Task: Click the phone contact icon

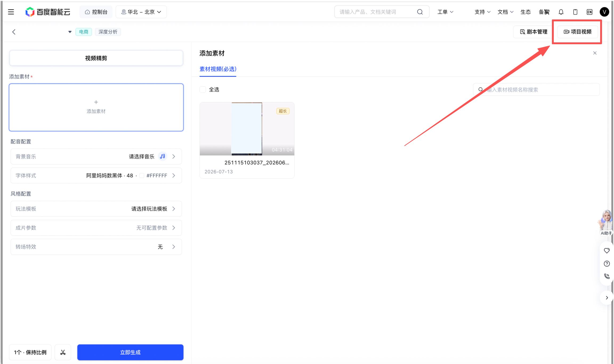Action: (607, 276)
